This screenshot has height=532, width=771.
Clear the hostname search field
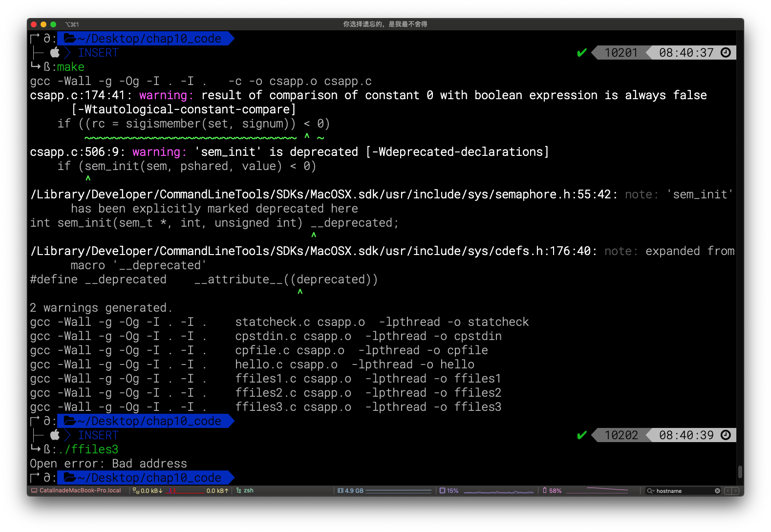pyautogui.click(x=717, y=491)
